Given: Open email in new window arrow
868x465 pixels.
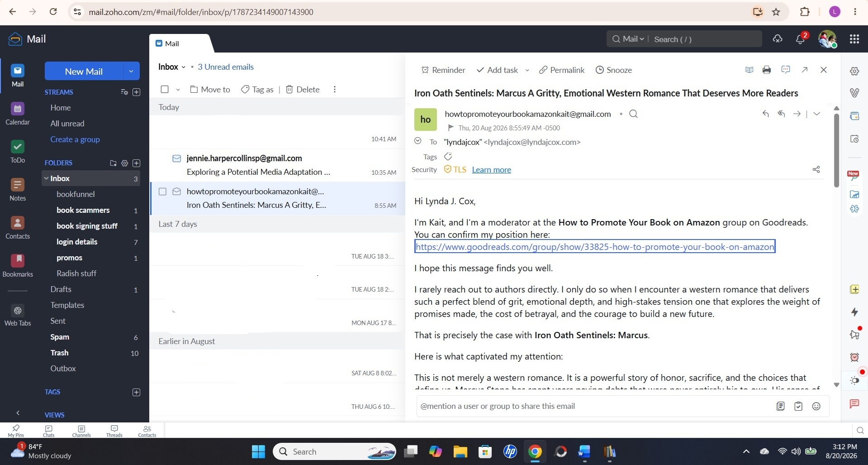Looking at the screenshot, I should click(805, 70).
